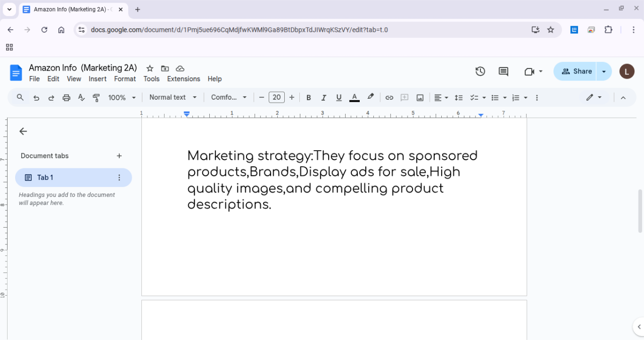Open bulleted list options dropdown
Viewport: 644px width, 340px height.
click(499, 98)
